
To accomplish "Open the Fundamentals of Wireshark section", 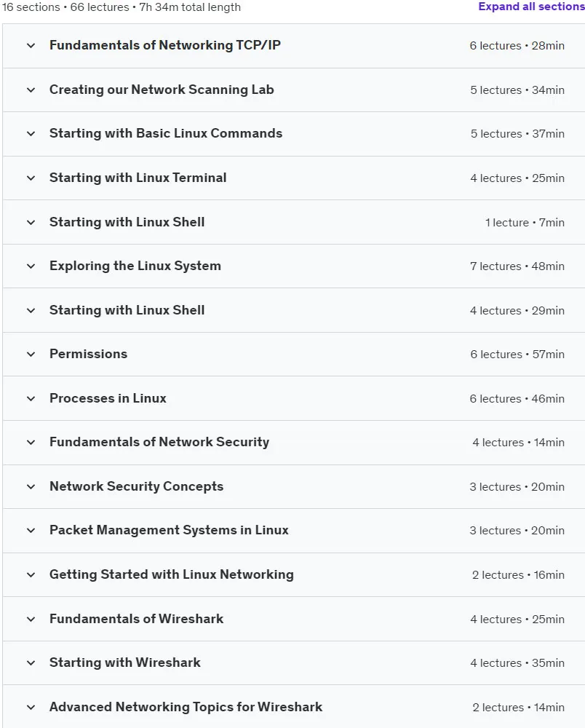I will coord(294,619).
